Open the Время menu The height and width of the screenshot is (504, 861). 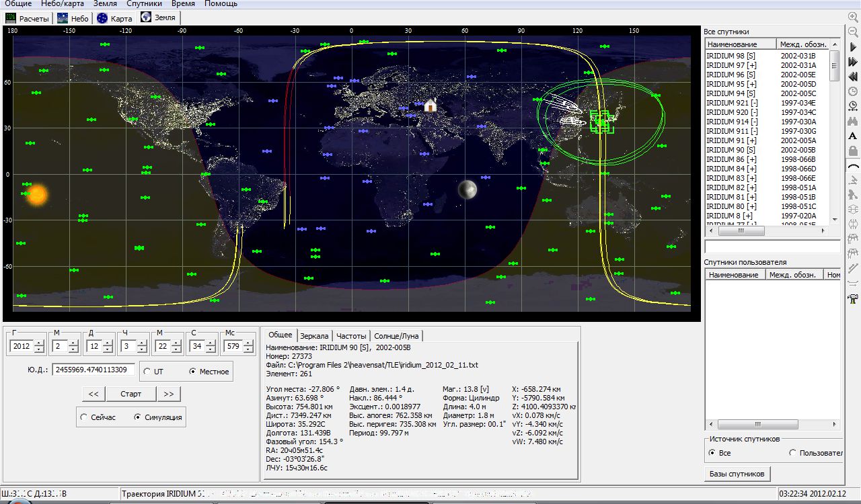pos(183,4)
